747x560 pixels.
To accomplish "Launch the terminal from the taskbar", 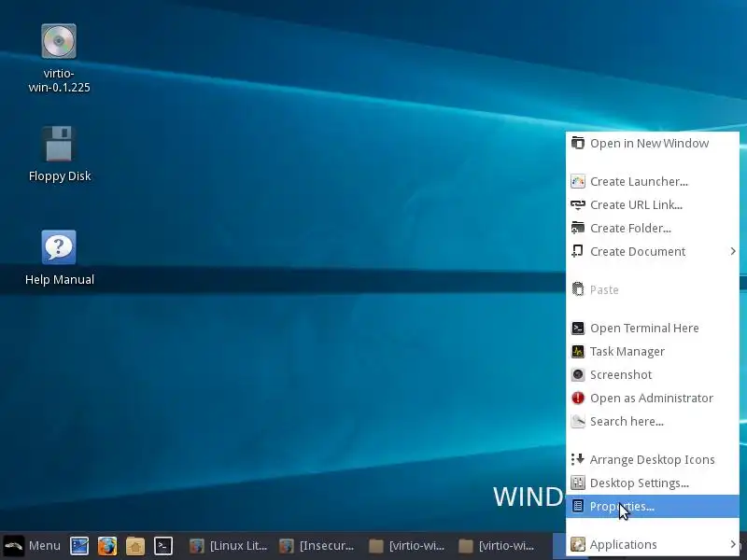I will tap(162, 546).
